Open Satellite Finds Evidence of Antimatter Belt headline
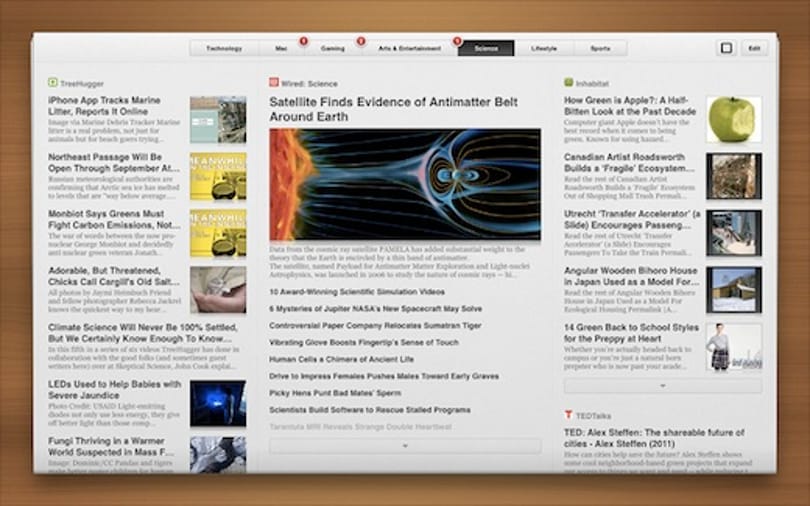 click(393, 109)
